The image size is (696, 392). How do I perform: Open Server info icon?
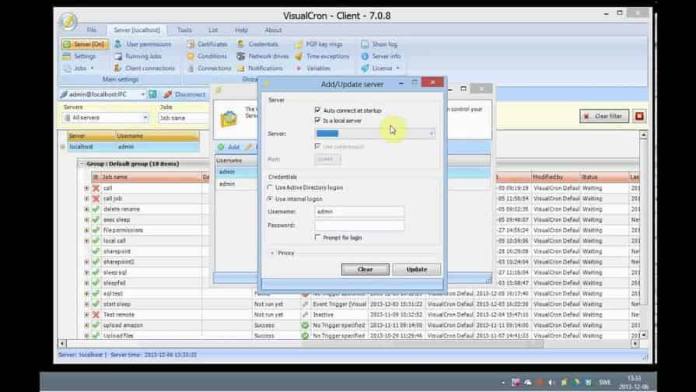point(365,56)
